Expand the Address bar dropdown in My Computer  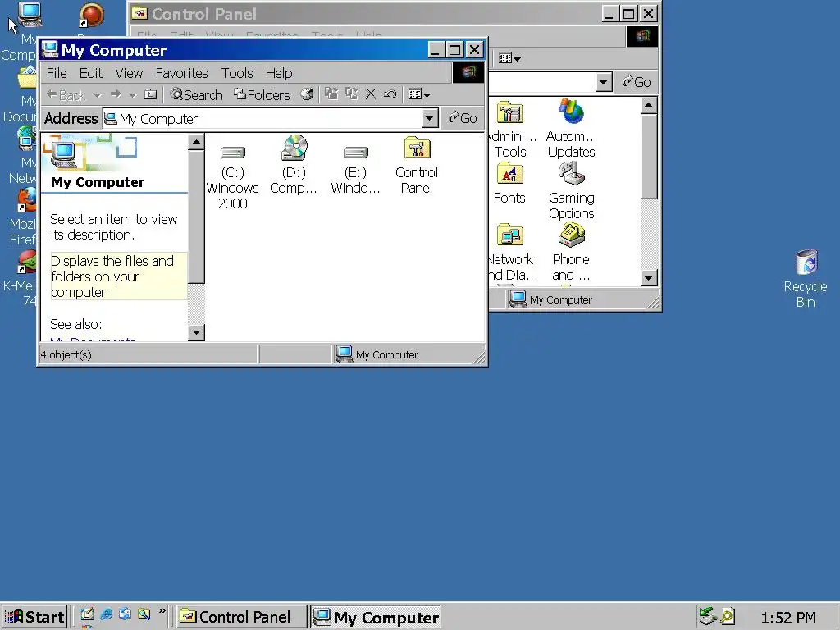coord(430,118)
